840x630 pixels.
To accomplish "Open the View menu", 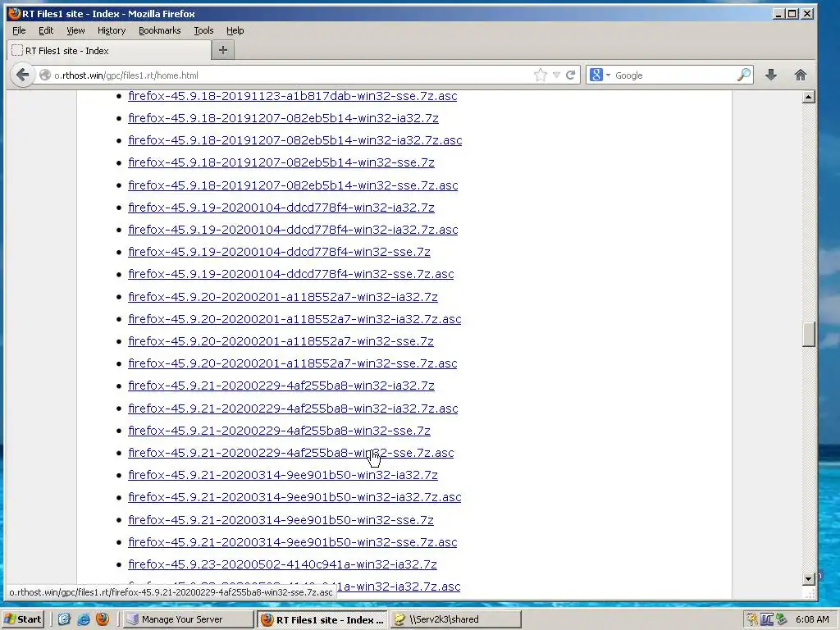I will point(75,30).
